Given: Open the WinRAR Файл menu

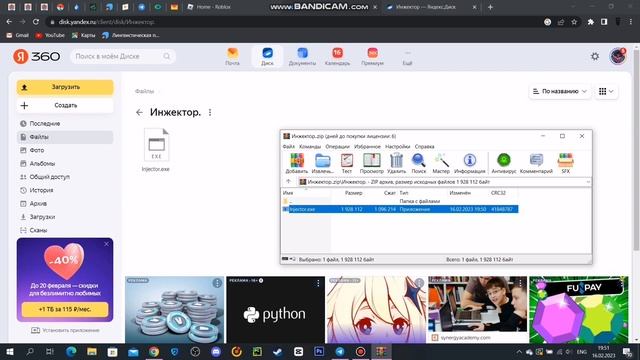Looking at the screenshot, I should pyautogui.click(x=288, y=147).
